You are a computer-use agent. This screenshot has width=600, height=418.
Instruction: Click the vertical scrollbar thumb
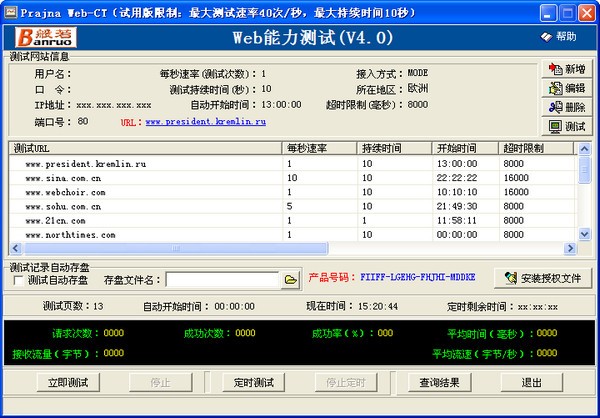(584, 170)
